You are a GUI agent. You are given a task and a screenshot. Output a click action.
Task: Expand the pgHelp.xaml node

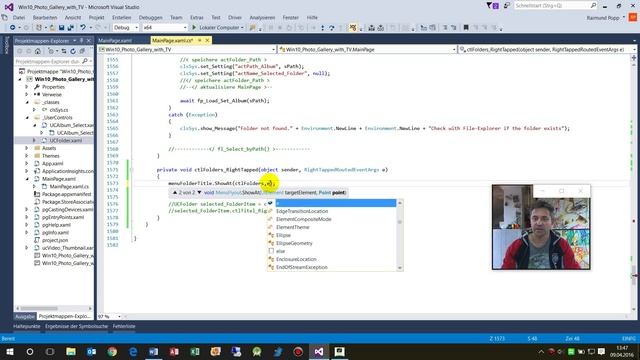coord(27,225)
